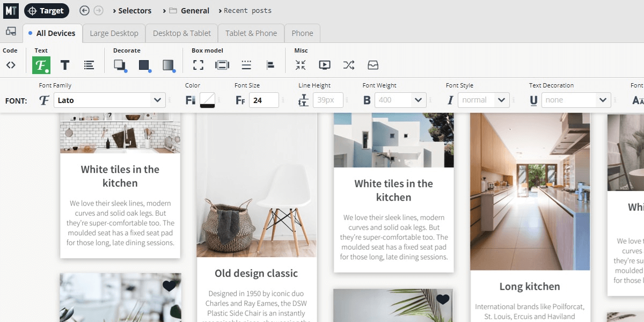644x322 pixels.
Task: Open the Text property group (T icon)
Action: [65, 65]
